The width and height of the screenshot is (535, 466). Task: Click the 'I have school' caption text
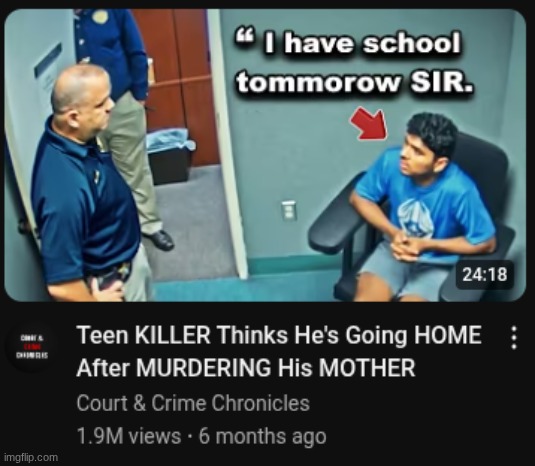363,44
